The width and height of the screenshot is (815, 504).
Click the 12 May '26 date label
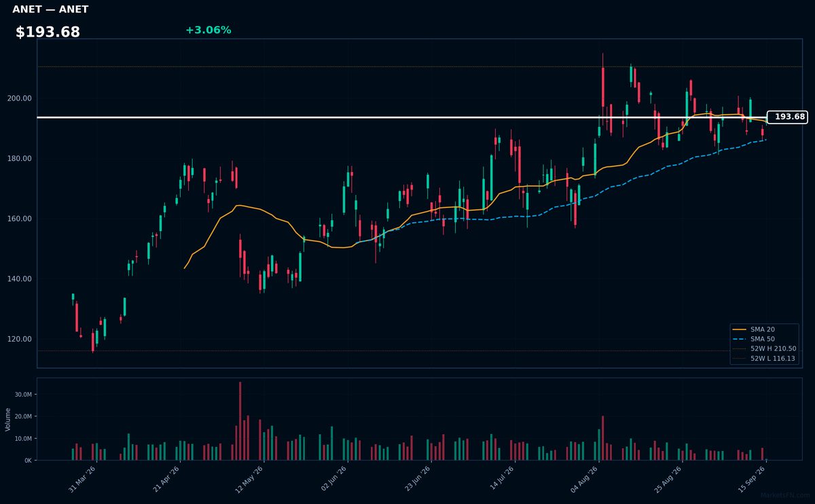(249, 479)
